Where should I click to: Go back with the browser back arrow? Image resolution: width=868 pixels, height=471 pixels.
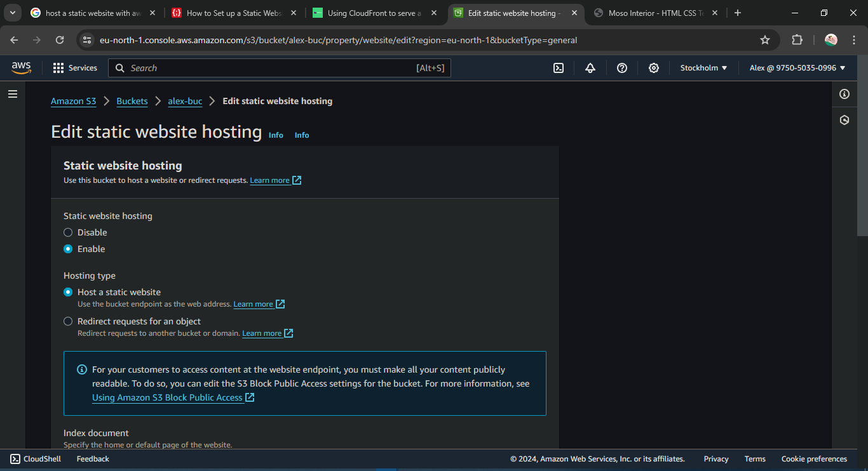click(15, 40)
